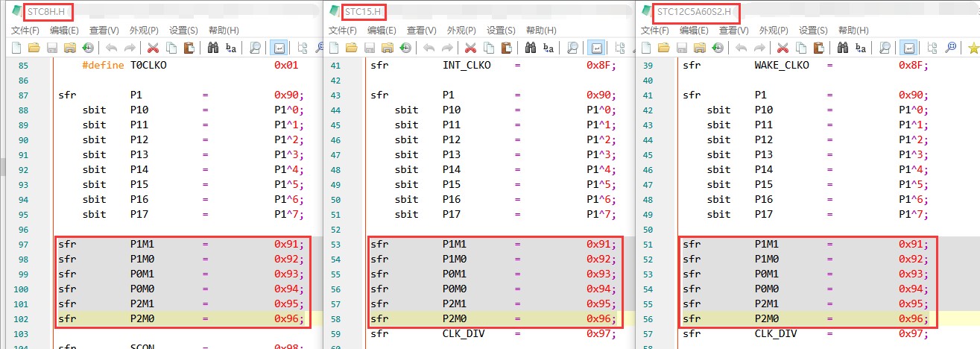Open 查看(V) menu in STC8H.H window
The image size is (980, 349).
tap(104, 31)
